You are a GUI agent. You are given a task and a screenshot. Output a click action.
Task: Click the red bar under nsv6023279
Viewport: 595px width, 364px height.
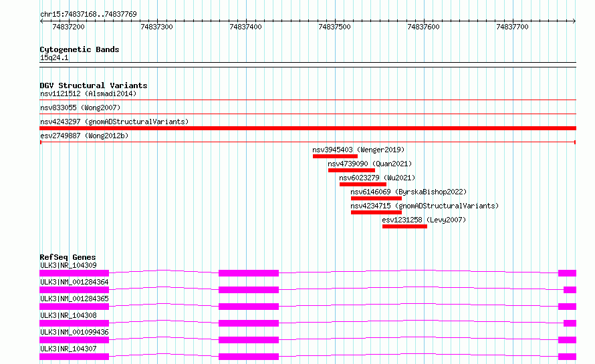[363, 184]
